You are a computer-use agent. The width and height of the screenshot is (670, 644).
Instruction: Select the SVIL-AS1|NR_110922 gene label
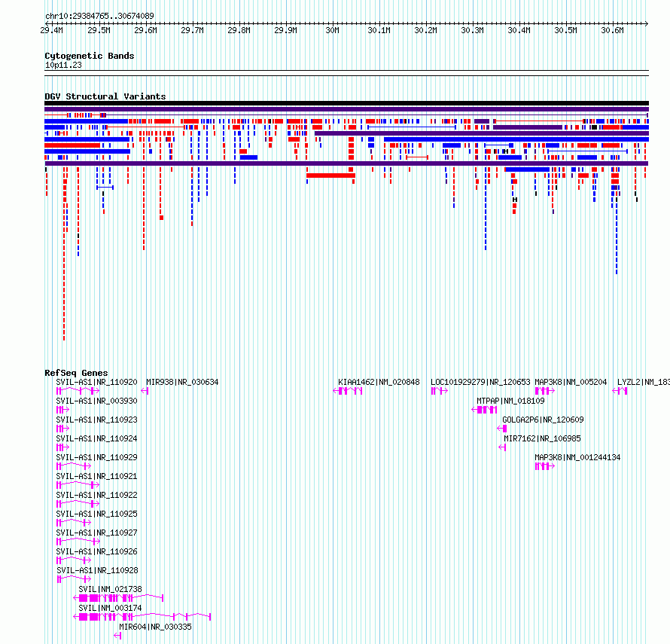[x=96, y=495]
